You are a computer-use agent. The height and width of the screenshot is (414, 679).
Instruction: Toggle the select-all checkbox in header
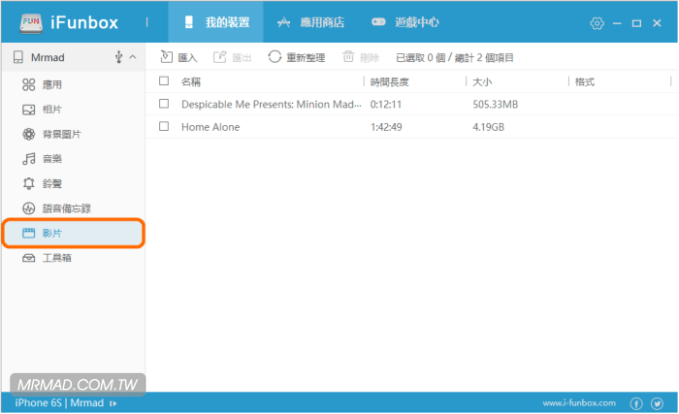pos(164,81)
